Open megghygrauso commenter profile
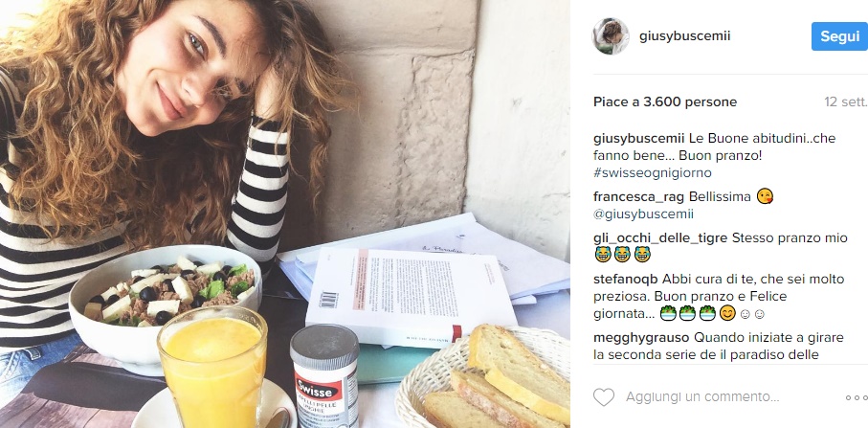 [641, 337]
